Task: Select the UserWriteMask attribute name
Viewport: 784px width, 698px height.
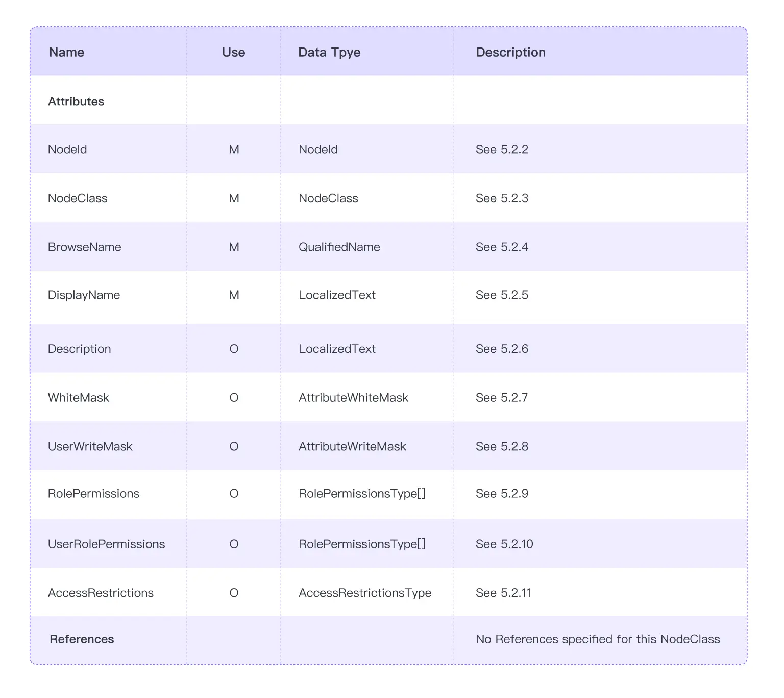Action: (x=90, y=447)
